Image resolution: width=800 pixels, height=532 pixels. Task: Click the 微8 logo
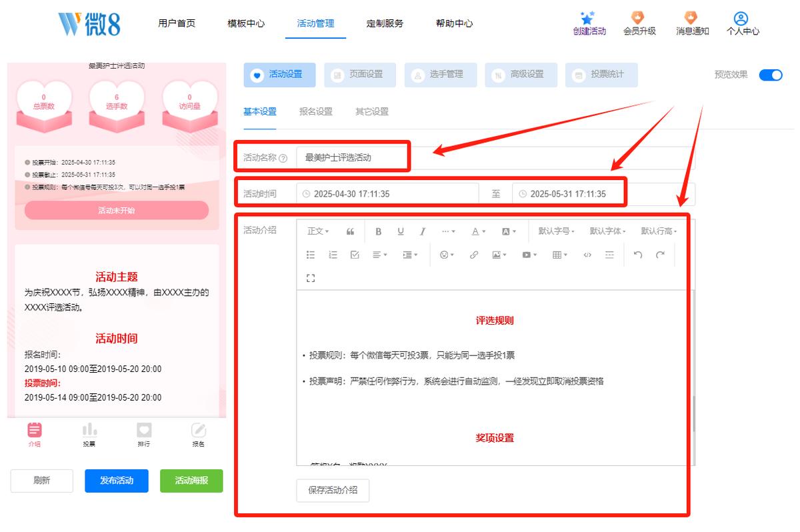click(x=89, y=23)
